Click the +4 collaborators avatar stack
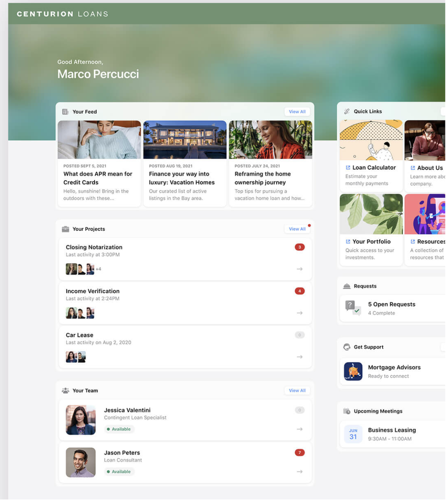The width and height of the screenshot is (446, 504). 99,269
